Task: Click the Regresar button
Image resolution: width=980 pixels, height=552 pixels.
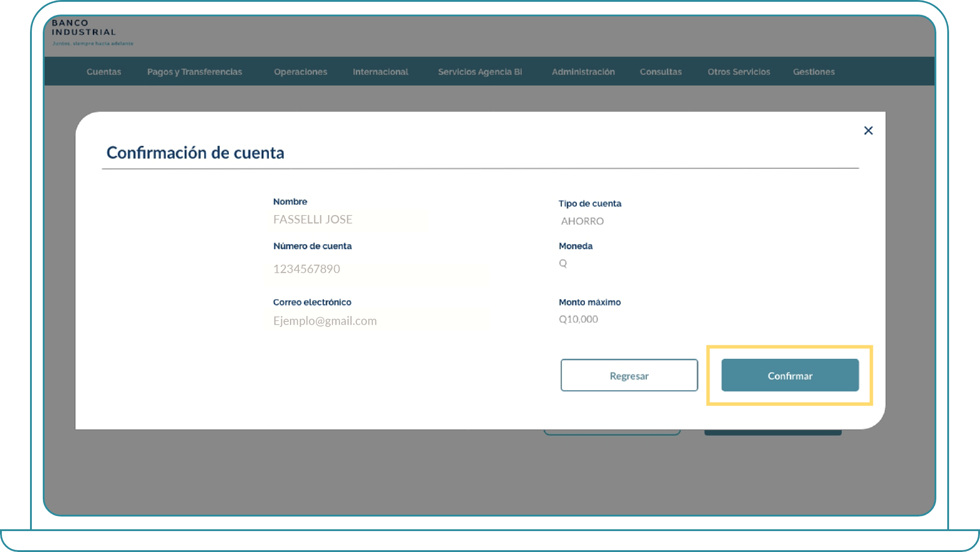Action: 629,375
